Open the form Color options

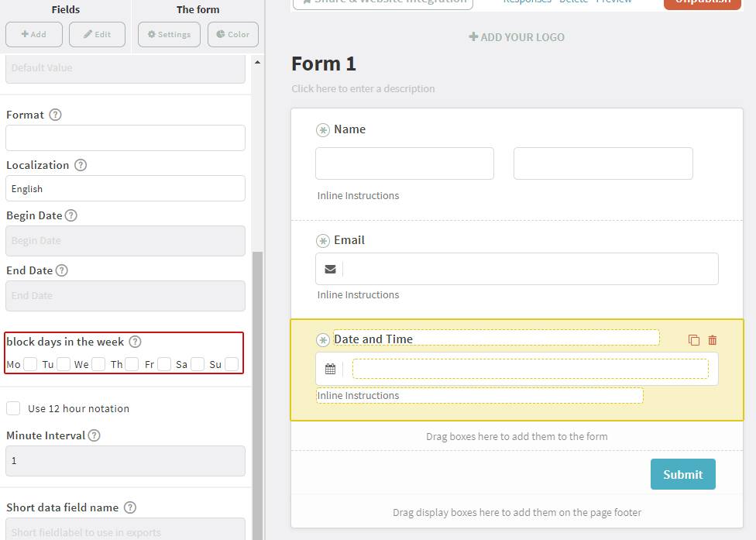click(233, 34)
